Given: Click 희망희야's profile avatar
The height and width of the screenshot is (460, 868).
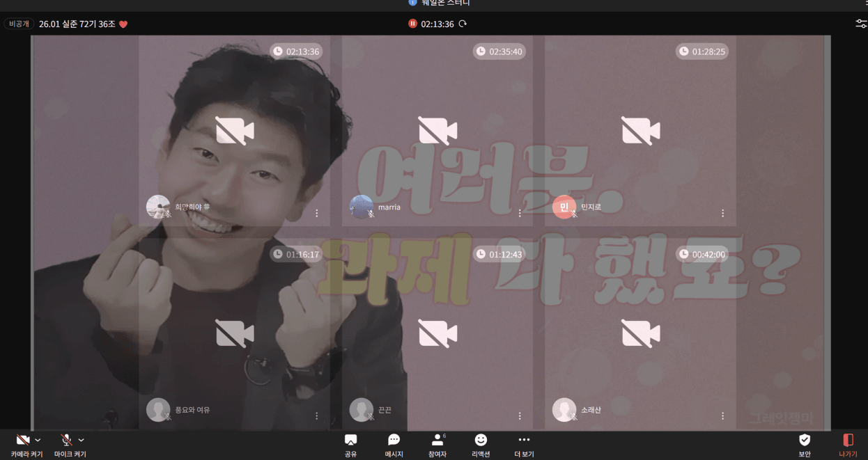Looking at the screenshot, I should [157, 207].
